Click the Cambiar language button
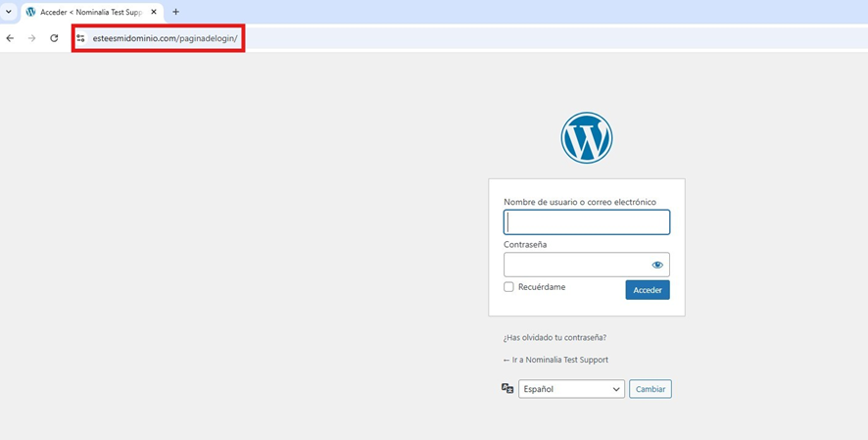 651,389
